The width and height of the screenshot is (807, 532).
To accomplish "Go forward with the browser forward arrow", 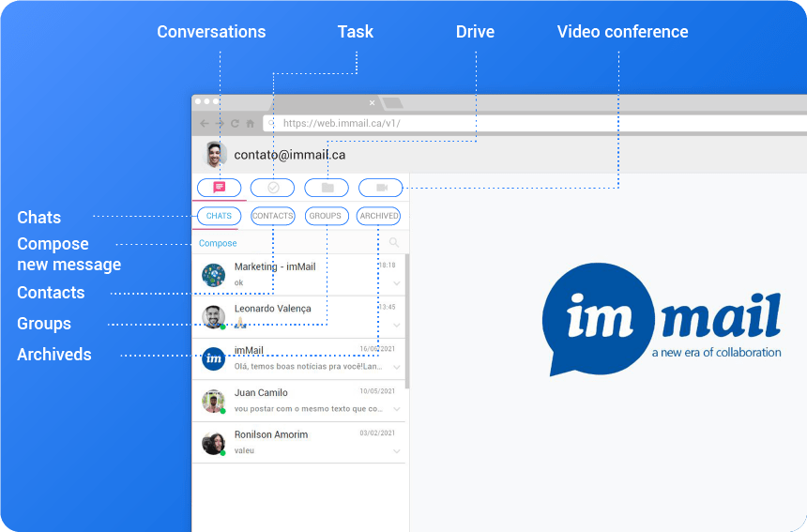I will click(x=220, y=124).
